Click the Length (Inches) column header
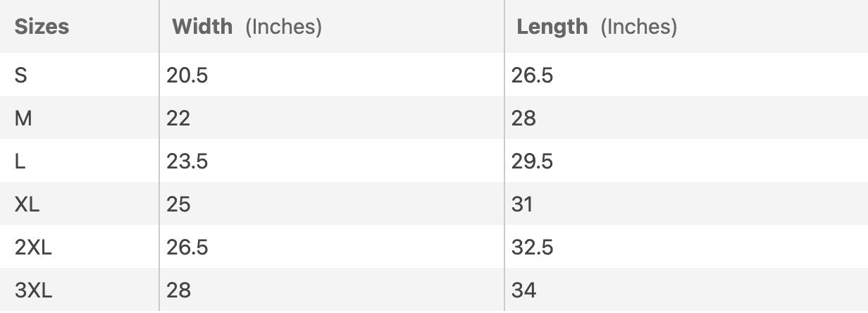 tap(597, 27)
